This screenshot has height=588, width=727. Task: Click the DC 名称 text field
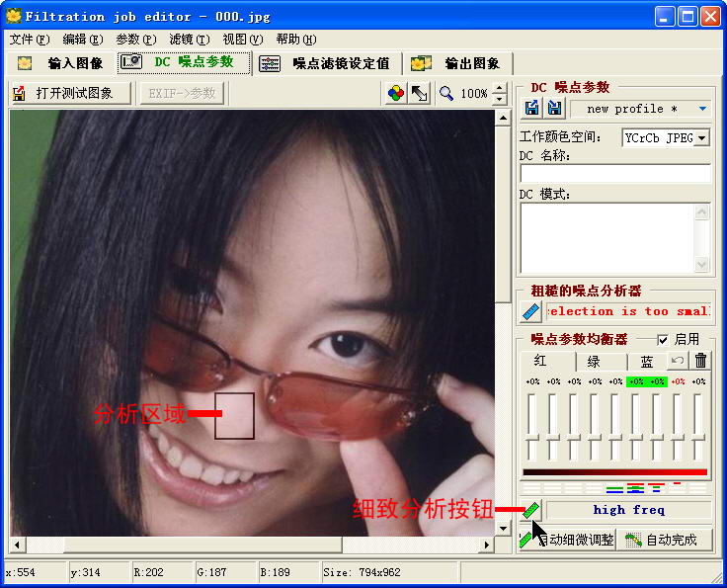pos(614,174)
